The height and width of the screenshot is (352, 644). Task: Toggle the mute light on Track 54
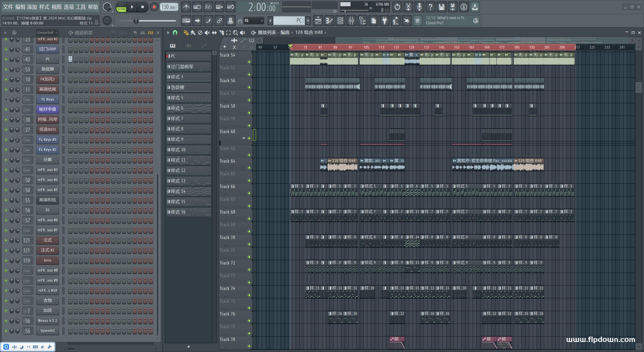(x=249, y=62)
